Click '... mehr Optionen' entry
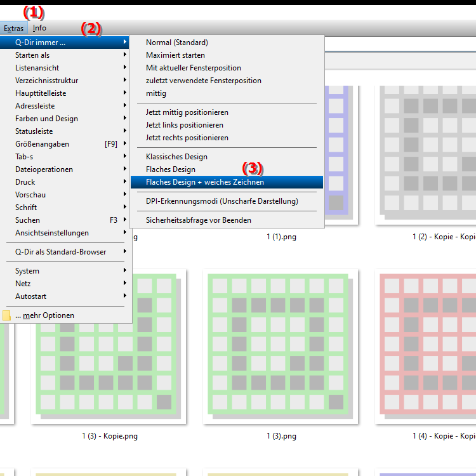Viewport: 476px width, 476px height. (x=66, y=315)
